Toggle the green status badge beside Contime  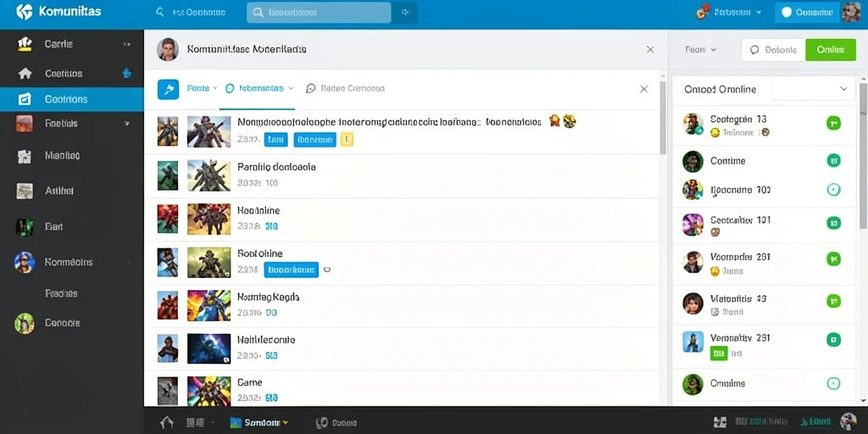[x=833, y=160]
